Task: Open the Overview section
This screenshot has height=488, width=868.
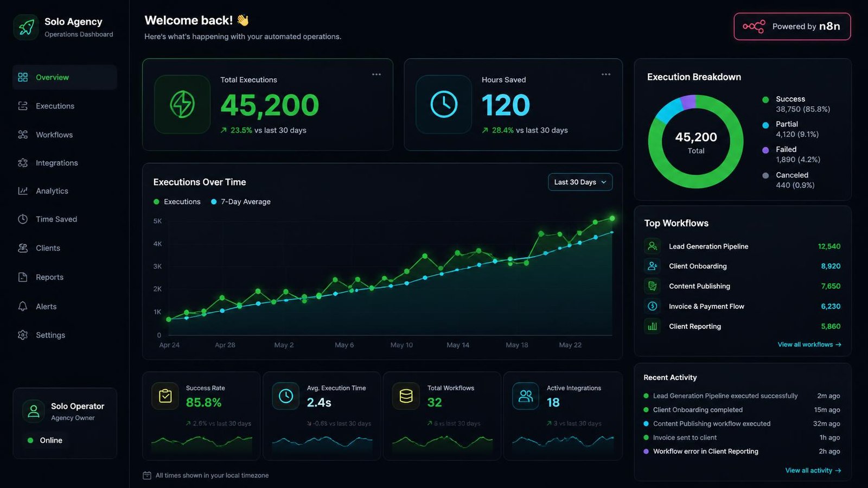Action: (65, 77)
